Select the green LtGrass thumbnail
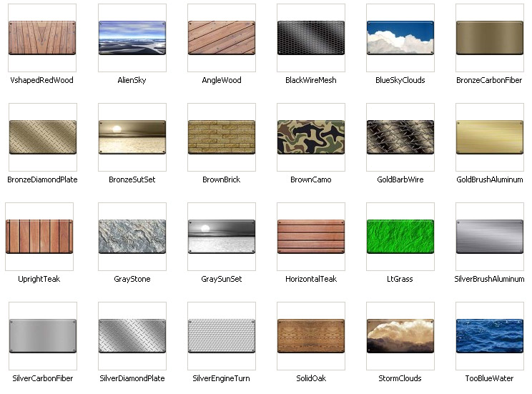Screen dimensions: 532x394 click(x=400, y=237)
